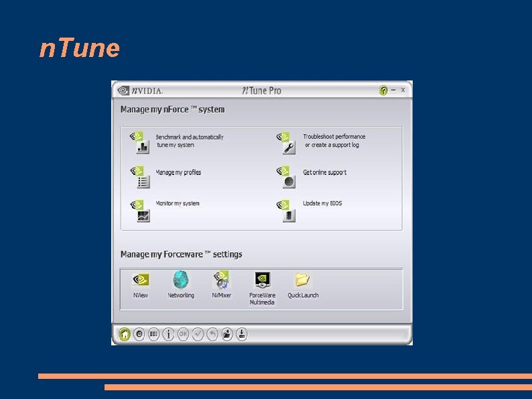Close the nTune Pro window
The image size is (532, 399).
click(x=403, y=91)
